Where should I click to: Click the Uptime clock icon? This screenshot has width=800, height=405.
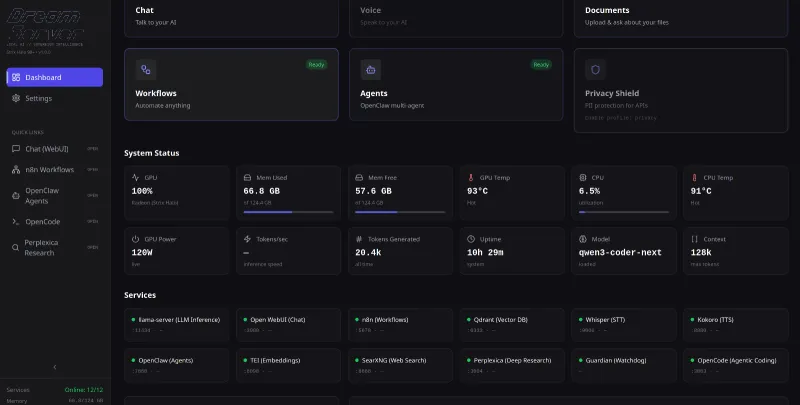coord(471,239)
